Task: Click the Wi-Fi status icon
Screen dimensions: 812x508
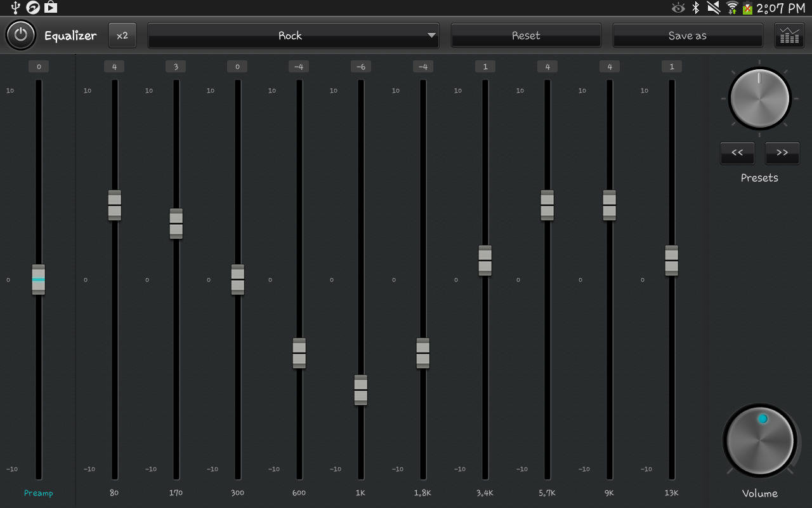Action: [x=731, y=8]
